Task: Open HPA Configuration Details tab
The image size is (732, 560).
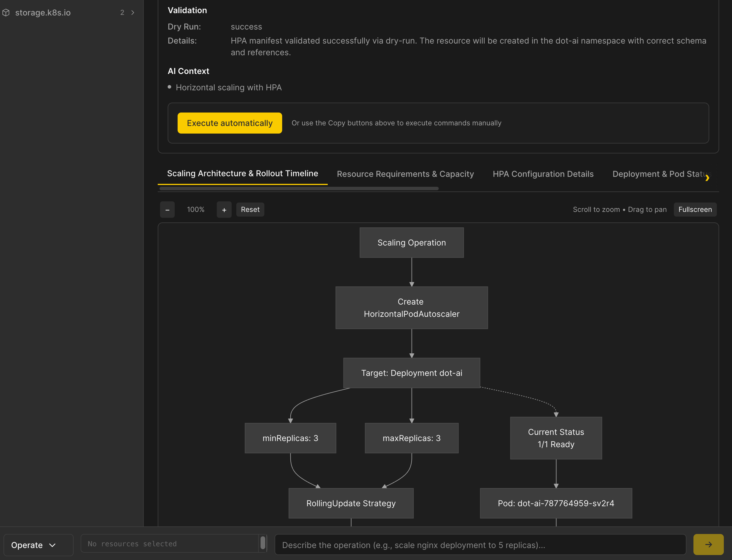Action: [543, 174]
